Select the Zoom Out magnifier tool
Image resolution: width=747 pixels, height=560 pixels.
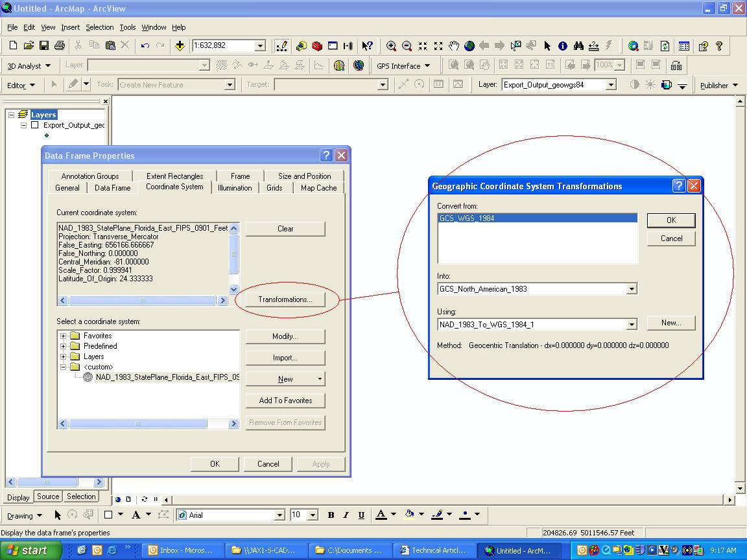[407, 46]
